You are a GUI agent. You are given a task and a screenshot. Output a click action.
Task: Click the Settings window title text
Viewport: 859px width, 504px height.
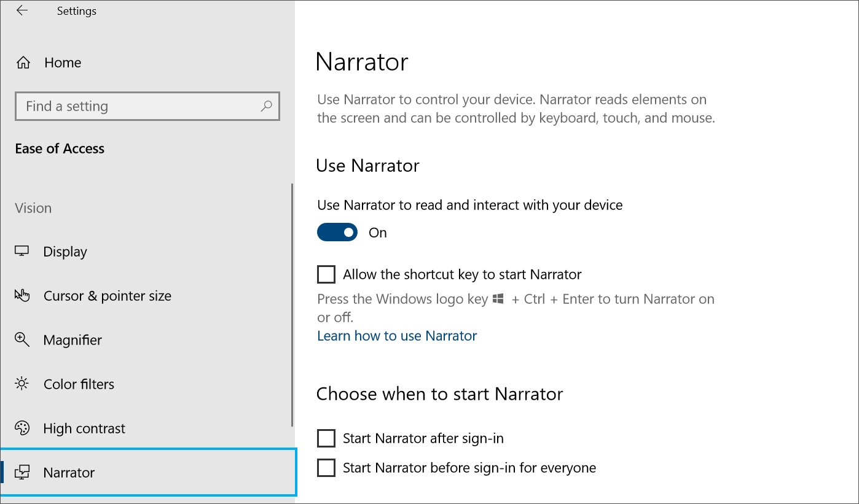point(77,11)
